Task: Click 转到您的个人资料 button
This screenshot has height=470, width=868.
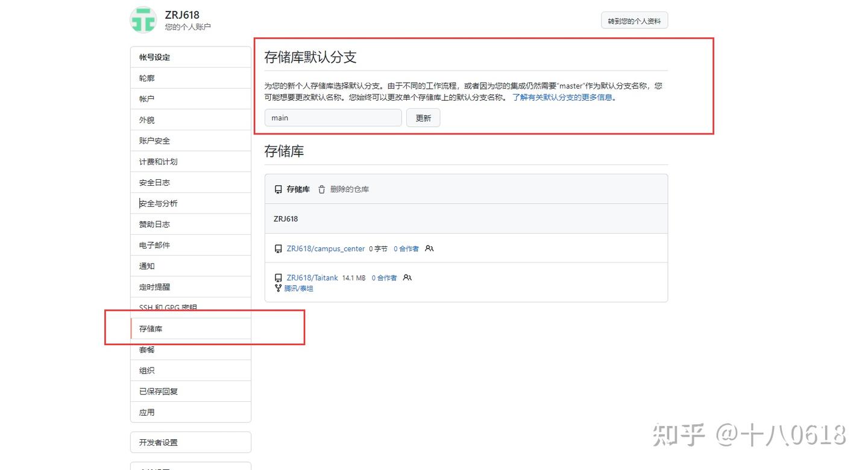Action: pos(634,21)
